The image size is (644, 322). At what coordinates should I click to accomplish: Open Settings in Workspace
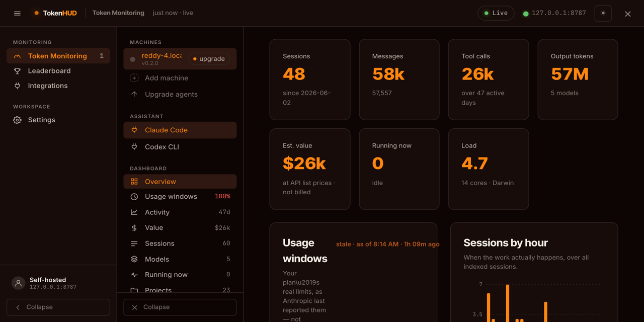(58, 120)
